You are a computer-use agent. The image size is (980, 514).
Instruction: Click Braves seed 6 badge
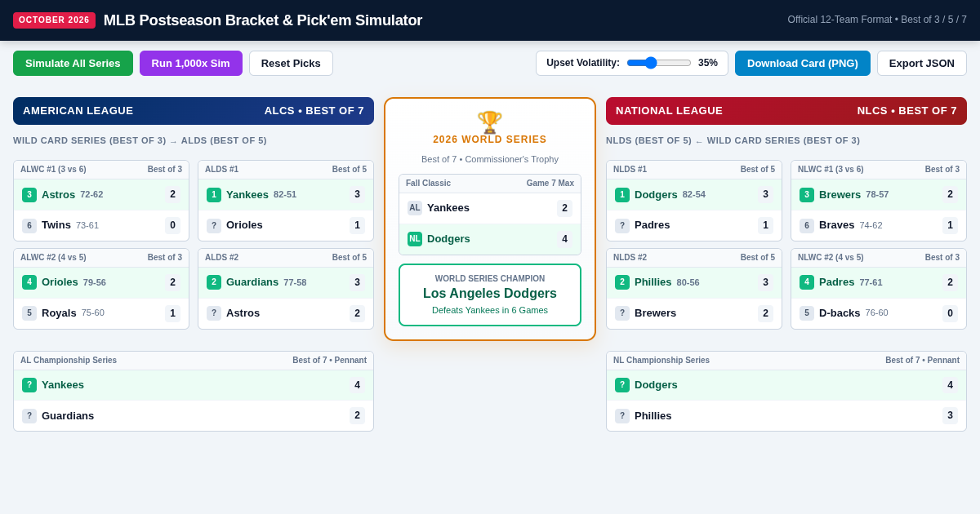point(807,225)
